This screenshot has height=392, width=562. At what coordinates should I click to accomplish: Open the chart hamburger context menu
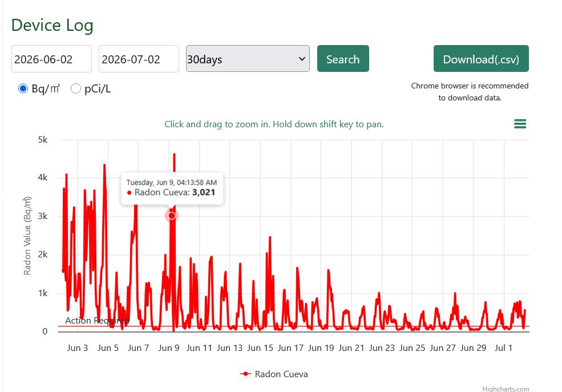click(520, 124)
